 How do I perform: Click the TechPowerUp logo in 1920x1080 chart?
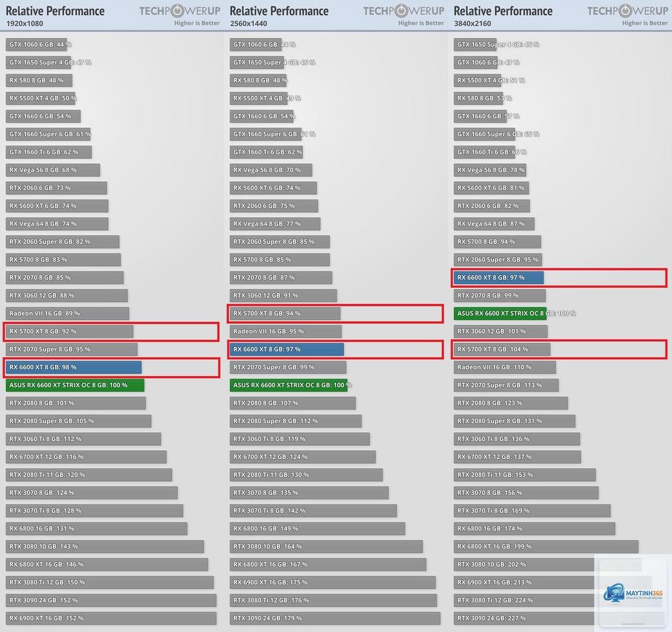click(x=180, y=11)
